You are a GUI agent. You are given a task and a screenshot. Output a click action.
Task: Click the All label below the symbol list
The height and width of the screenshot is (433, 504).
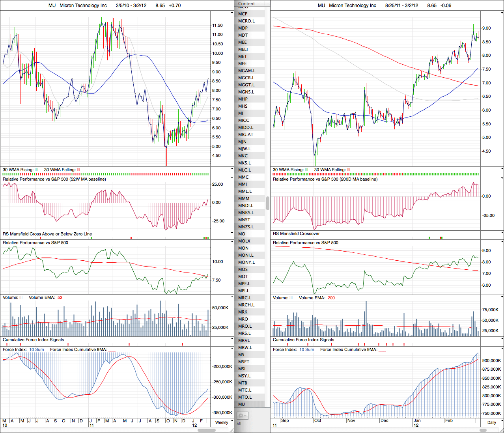[239, 424]
